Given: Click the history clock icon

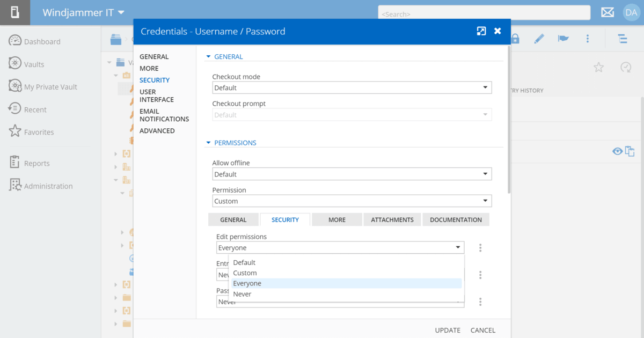Looking at the screenshot, I should coord(626,67).
